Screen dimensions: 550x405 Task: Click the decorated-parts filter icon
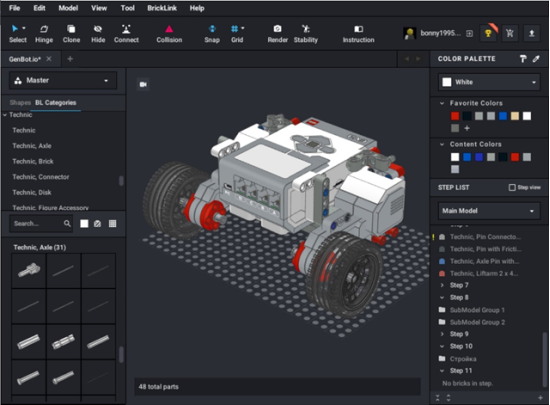[98, 223]
